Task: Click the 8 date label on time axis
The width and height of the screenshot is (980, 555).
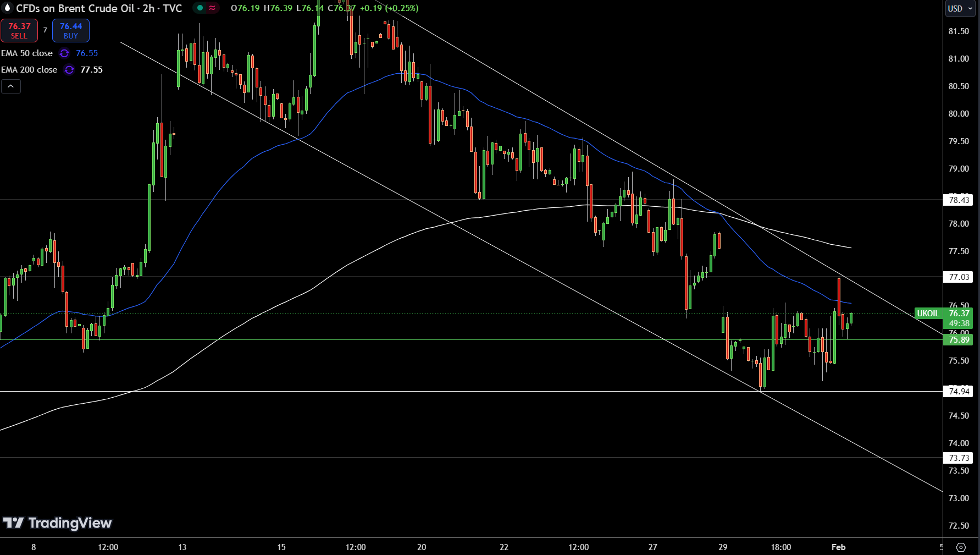Action: click(x=34, y=547)
